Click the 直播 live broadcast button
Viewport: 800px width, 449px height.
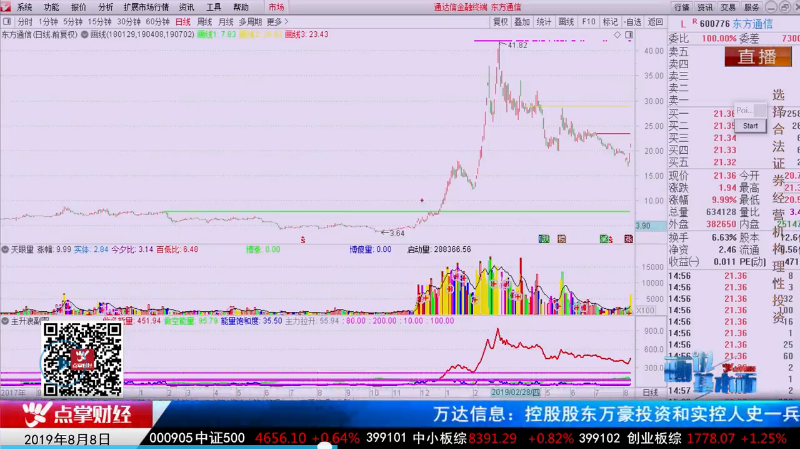coord(758,57)
